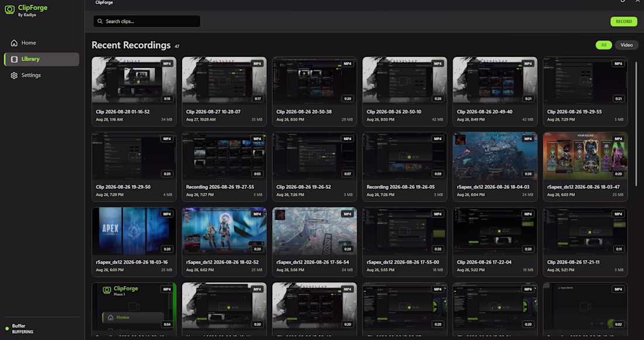
Task: Click the recordings list vertical scrollbar
Action: click(x=636, y=123)
